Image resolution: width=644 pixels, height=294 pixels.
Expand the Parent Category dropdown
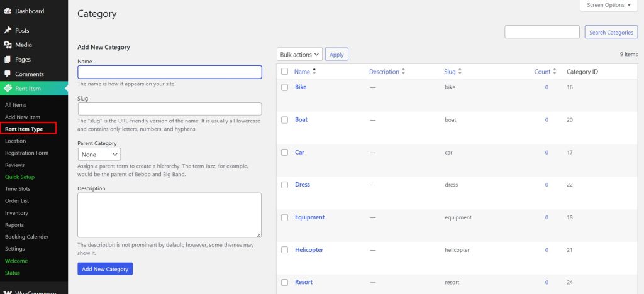[x=99, y=154]
